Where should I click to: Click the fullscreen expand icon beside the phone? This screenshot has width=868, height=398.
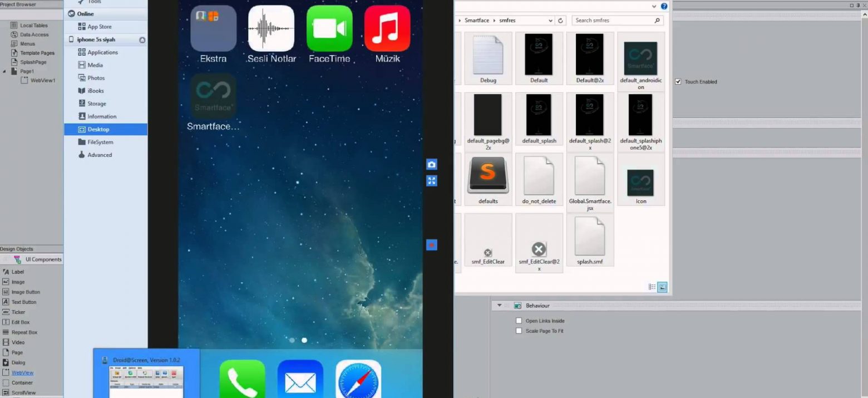point(431,181)
